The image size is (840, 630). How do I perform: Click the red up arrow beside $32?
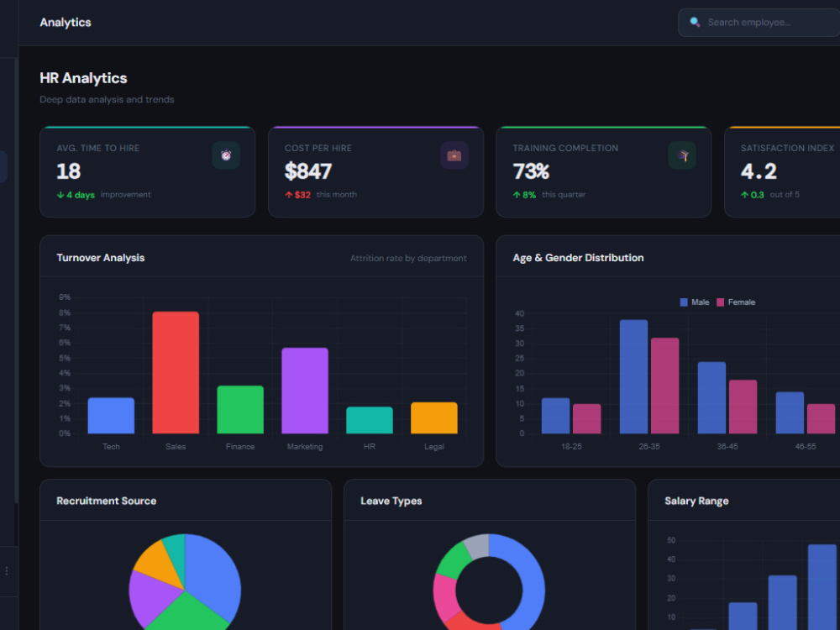[x=289, y=195]
